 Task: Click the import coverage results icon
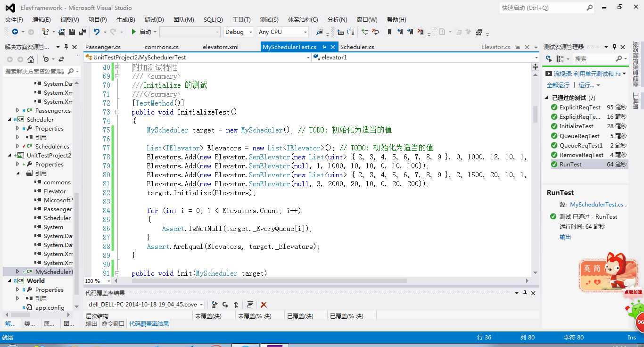[x=225, y=305]
